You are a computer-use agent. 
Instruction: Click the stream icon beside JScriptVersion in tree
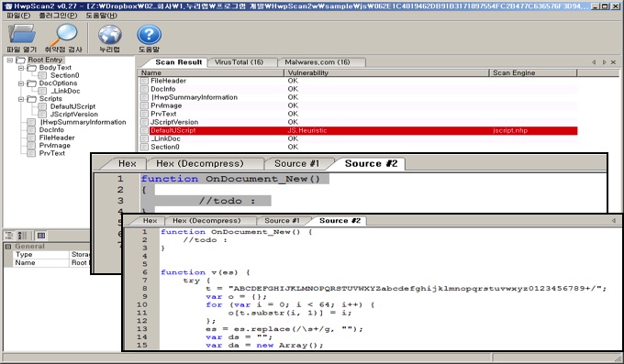42,115
